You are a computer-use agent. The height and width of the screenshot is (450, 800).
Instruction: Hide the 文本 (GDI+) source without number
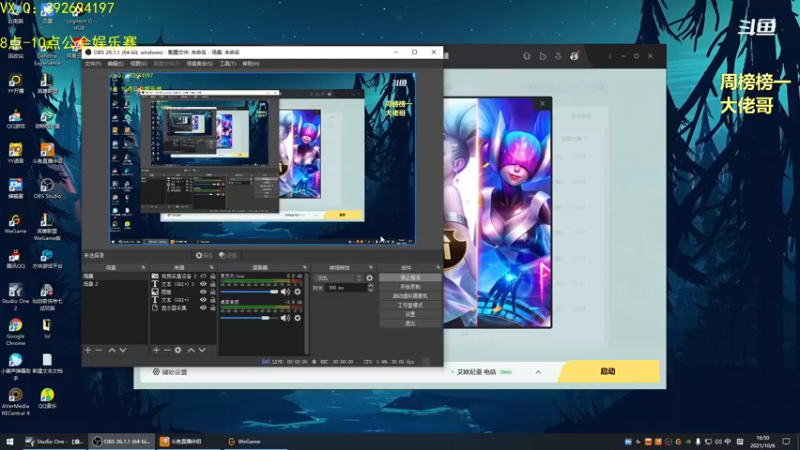203,300
